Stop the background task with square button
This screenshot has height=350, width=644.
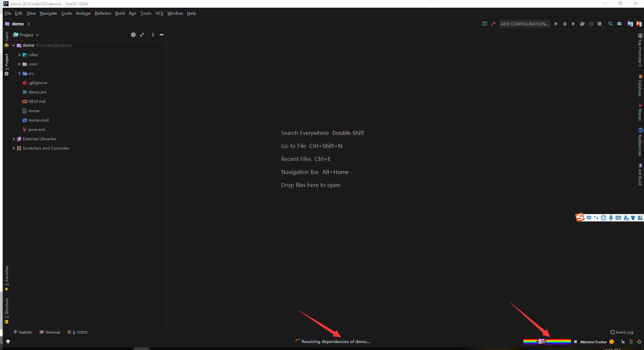pos(576,342)
